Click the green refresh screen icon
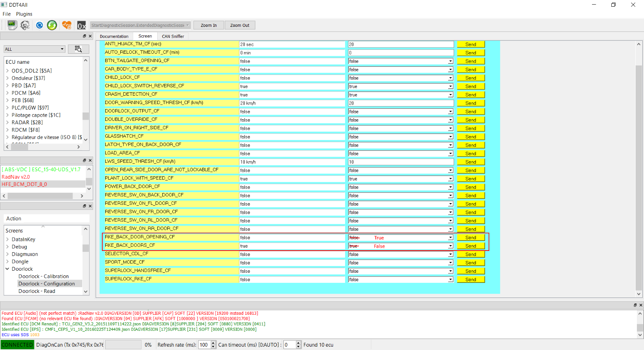The width and height of the screenshot is (644, 350). point(52,25)
